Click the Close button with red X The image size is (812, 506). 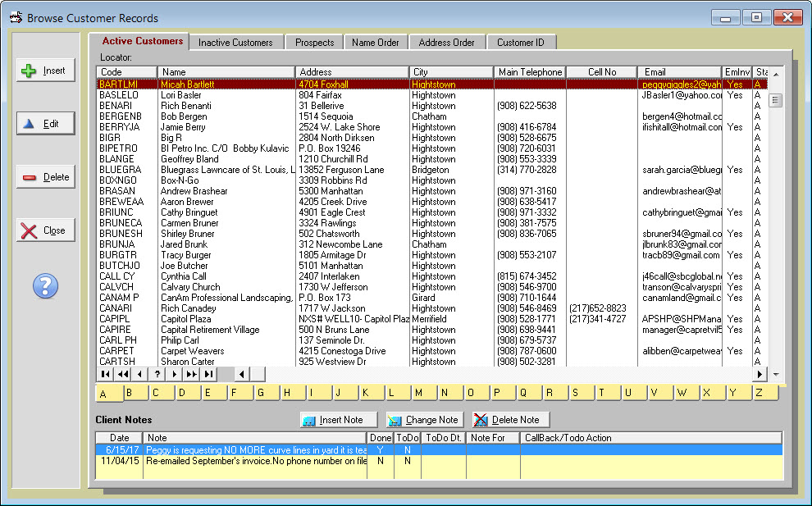click(46, 230)
